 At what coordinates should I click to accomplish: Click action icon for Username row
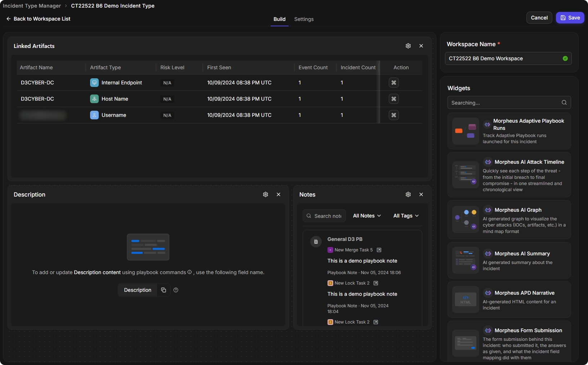(x=394, y=115)
